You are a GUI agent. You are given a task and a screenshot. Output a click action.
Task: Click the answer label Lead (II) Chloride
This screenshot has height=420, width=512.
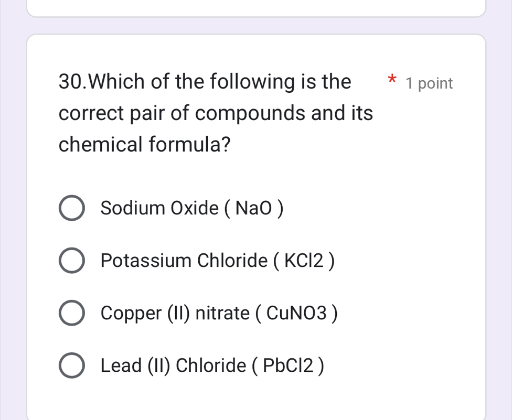212,365
